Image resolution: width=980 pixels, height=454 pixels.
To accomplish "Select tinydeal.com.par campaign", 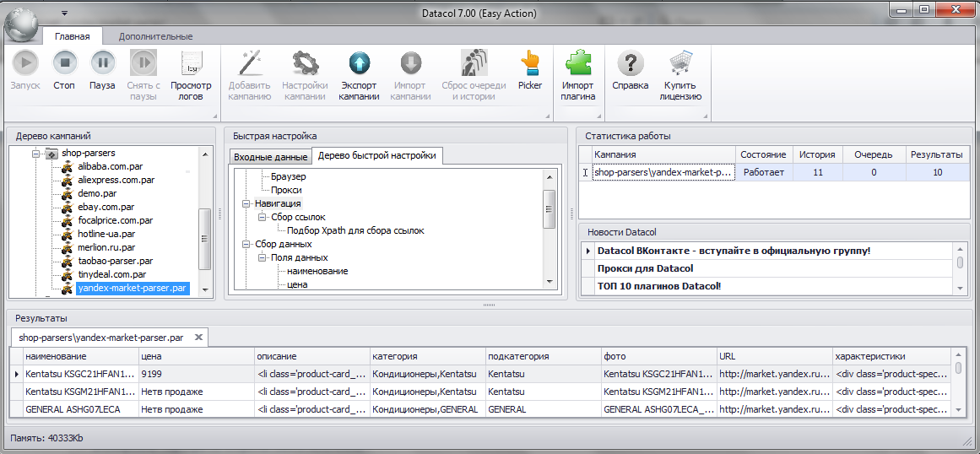I will [112, 275].
